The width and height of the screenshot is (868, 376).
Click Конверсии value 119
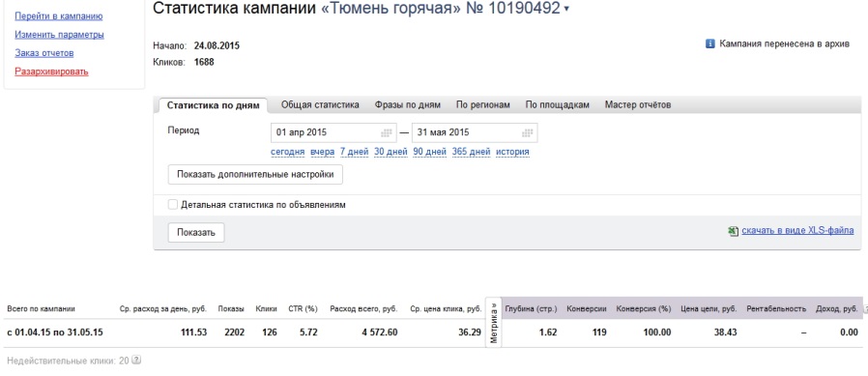pos(598,333)
